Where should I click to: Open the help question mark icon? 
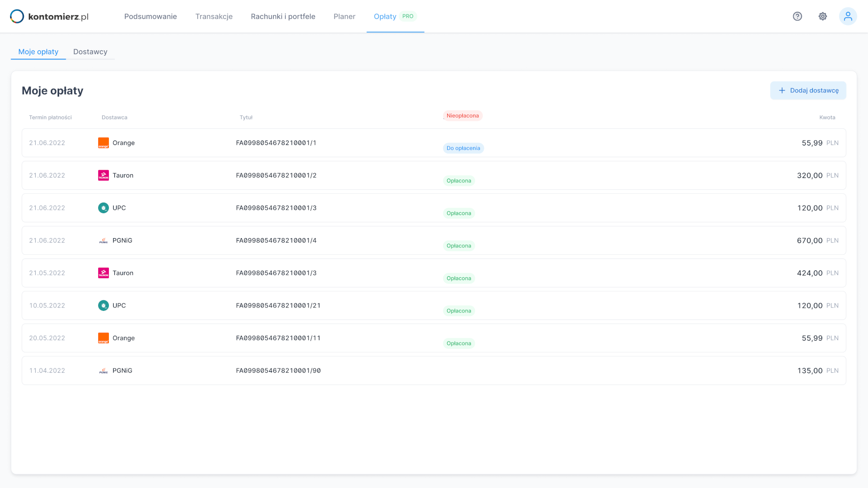tap(797, 17)
